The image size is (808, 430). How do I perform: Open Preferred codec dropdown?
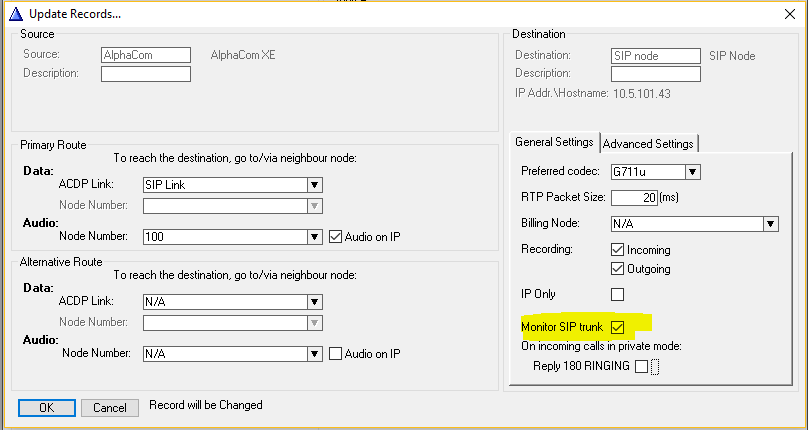tap(692, 172)
